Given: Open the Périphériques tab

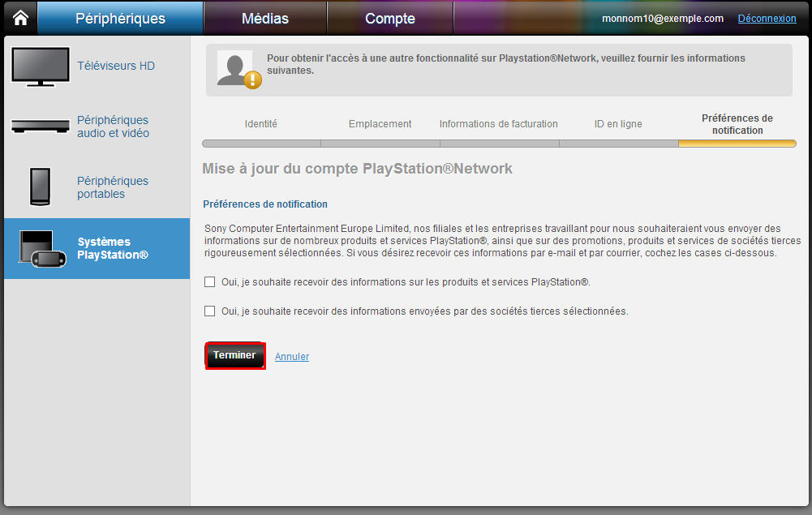Looking at the screenshot, I should point(121,18).
